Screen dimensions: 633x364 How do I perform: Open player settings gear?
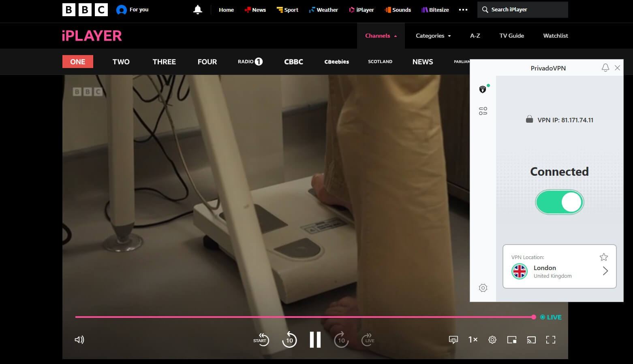(492, 340)
